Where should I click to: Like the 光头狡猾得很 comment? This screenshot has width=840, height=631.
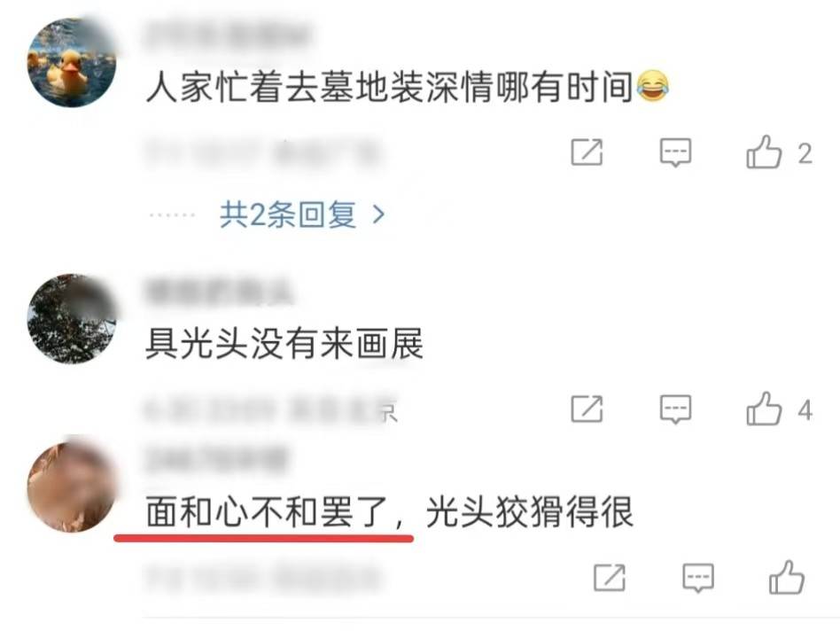click(x=787, y=578)
